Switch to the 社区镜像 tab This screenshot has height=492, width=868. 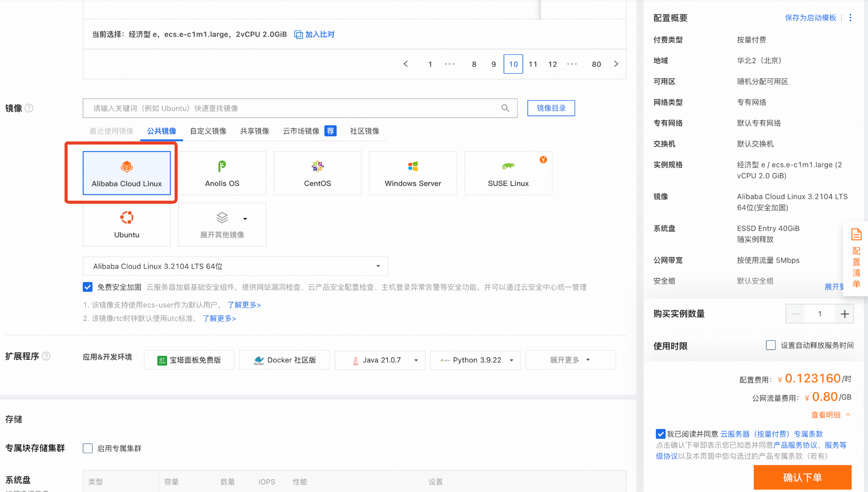click(365, 131)
